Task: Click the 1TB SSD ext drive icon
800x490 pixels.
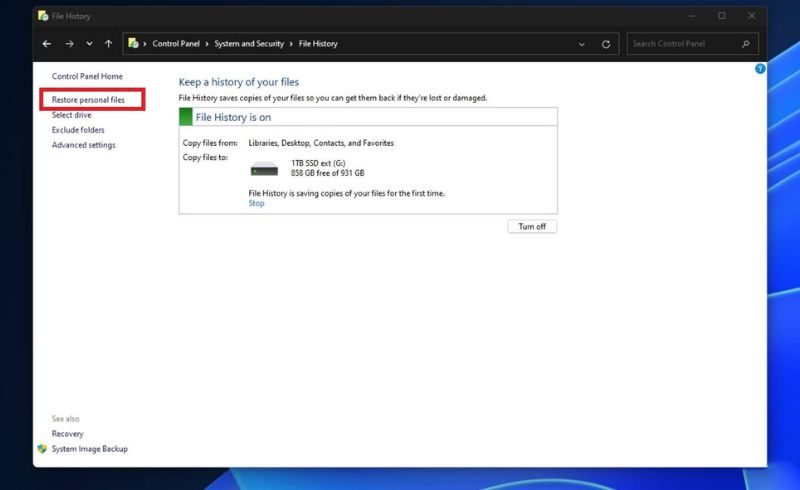Action: [x=264, y=168]
